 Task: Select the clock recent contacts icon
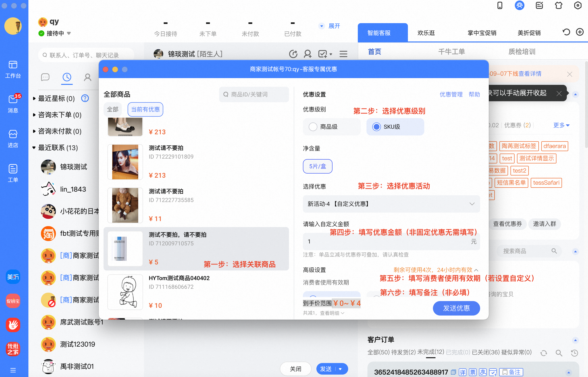pos(67,77)
